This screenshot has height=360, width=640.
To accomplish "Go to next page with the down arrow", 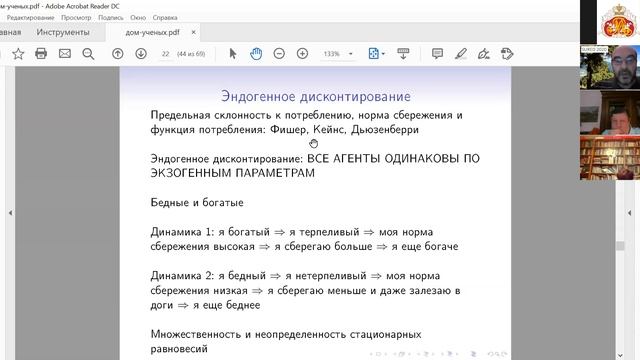I will click(141, 53).
